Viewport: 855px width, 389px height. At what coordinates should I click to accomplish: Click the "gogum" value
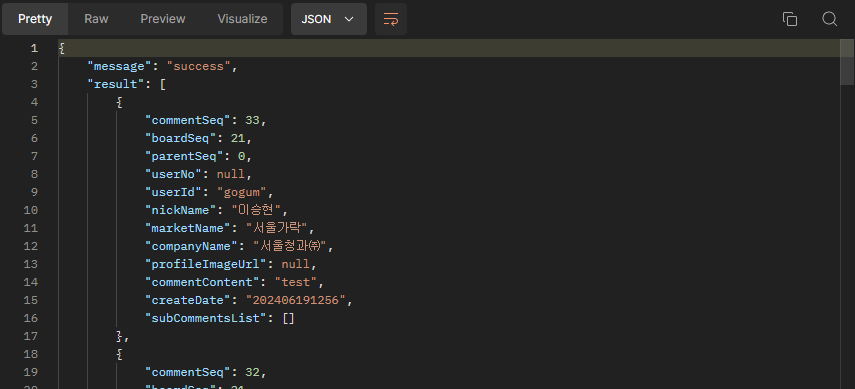(x=242, y=192)
